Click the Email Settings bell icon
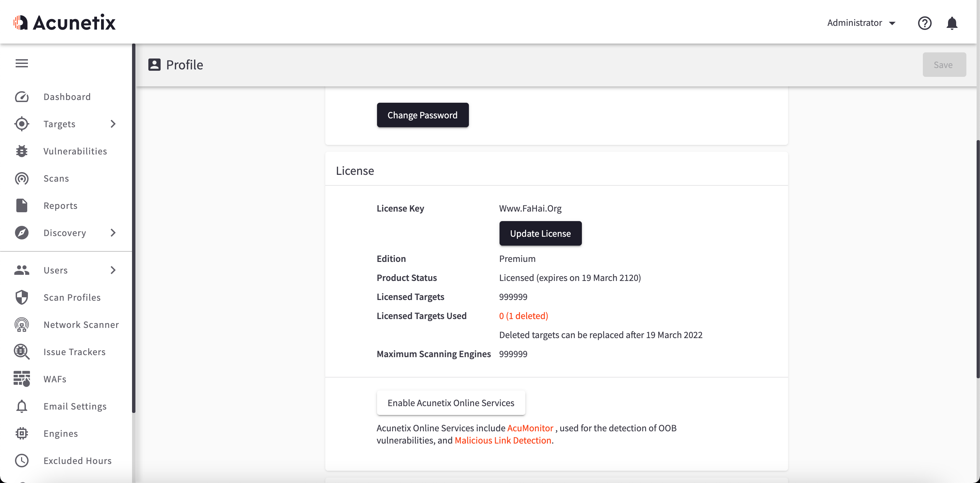This screenshot has height=483, width=980. pos(22,406)
